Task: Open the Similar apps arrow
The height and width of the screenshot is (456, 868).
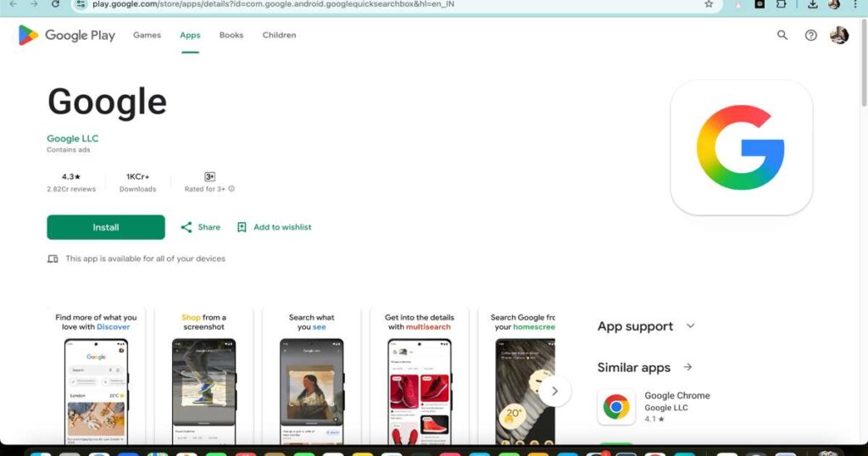Action: click(x=687, y=367)
